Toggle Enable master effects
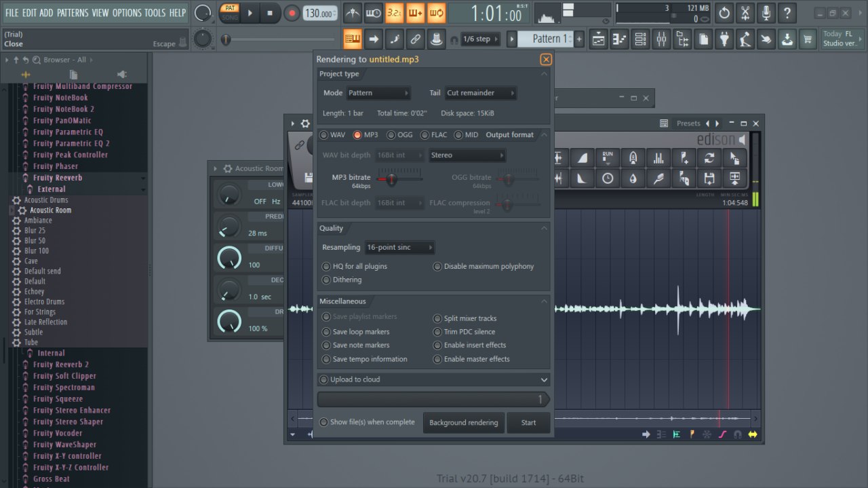The width and height of the screenshot is (868, 488). coord(471,359)
